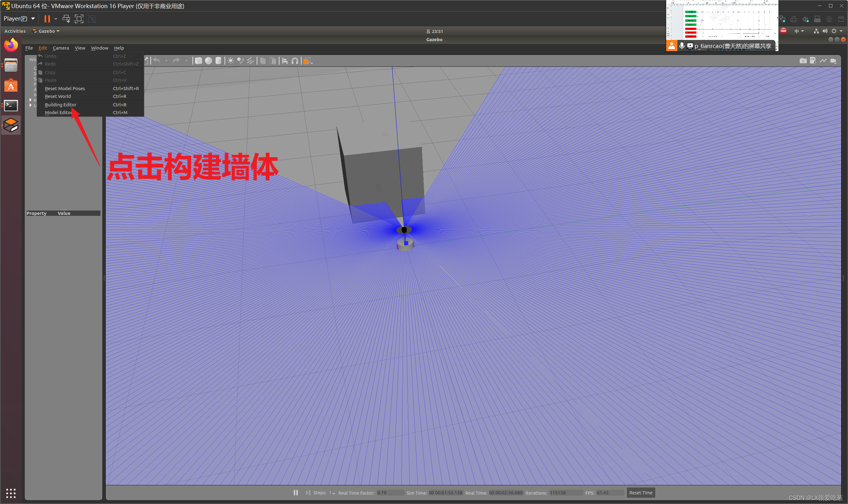Step the simulation forward
The width and height of the screenshot is (848, 504).
(308, 492)
